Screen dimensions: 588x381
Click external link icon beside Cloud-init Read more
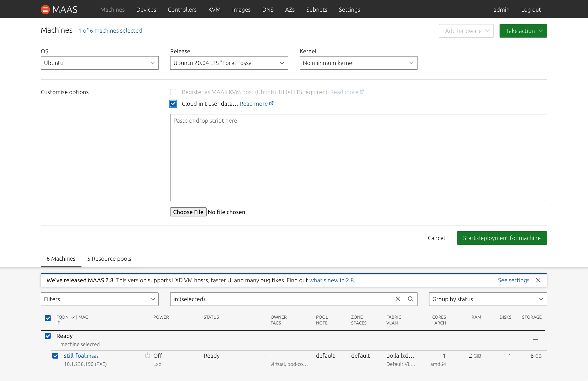point(271,103)
